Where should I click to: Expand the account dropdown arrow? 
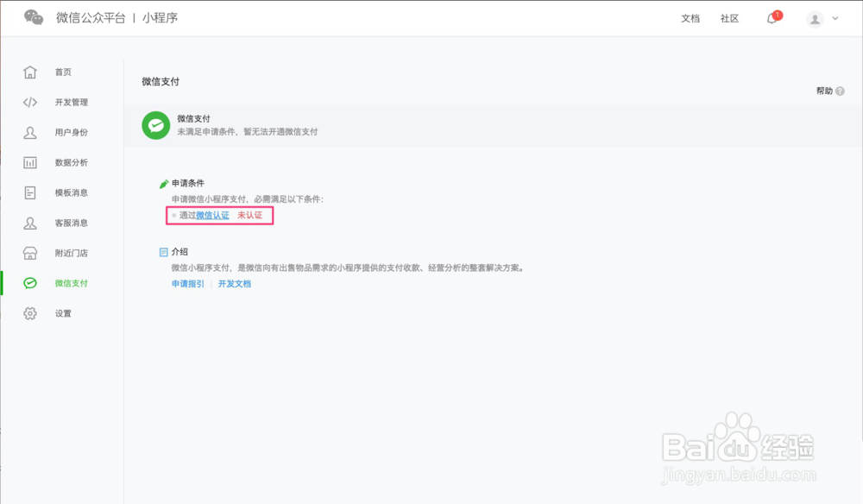coord(835,19)
